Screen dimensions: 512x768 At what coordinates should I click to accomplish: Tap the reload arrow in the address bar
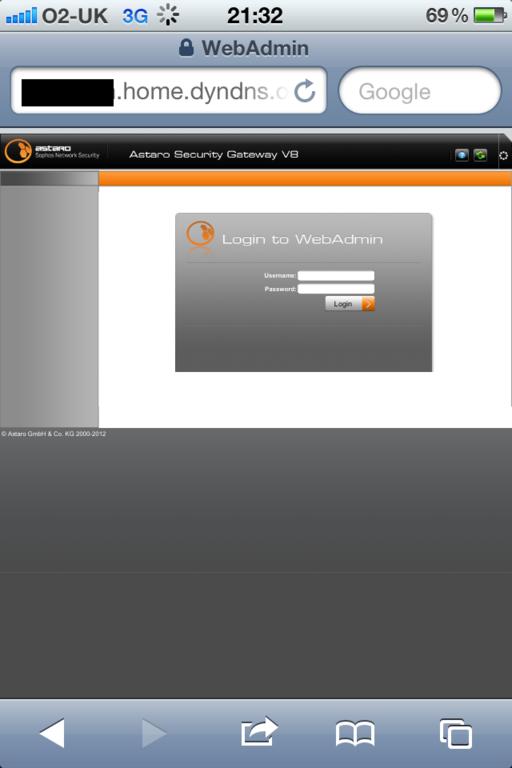point(304,91)
